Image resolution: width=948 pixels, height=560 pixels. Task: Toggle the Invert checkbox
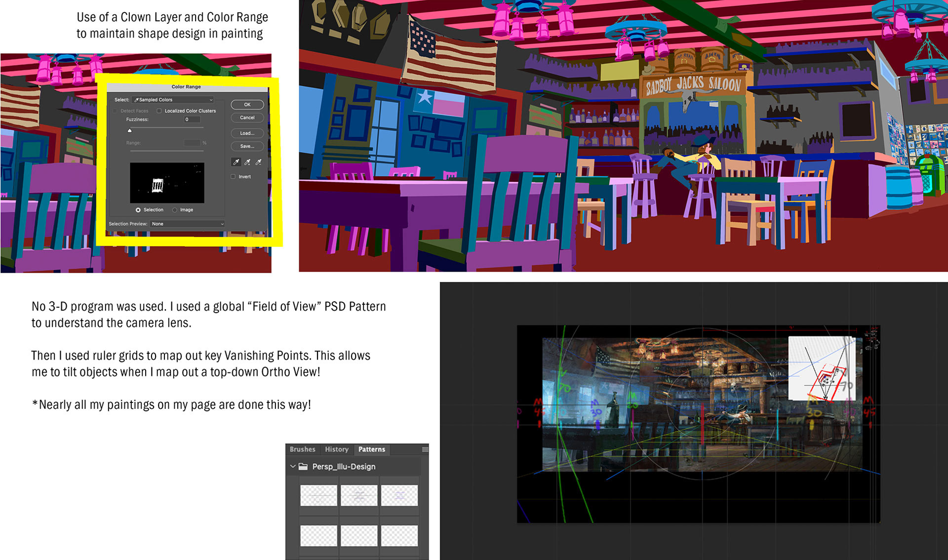coord(233,177)
